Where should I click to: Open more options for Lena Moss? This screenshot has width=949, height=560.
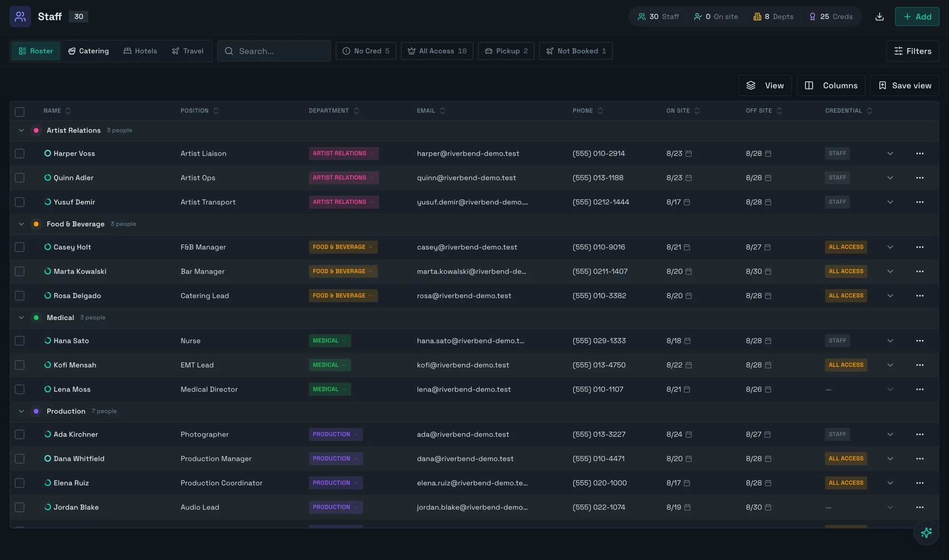coord(920,389)
